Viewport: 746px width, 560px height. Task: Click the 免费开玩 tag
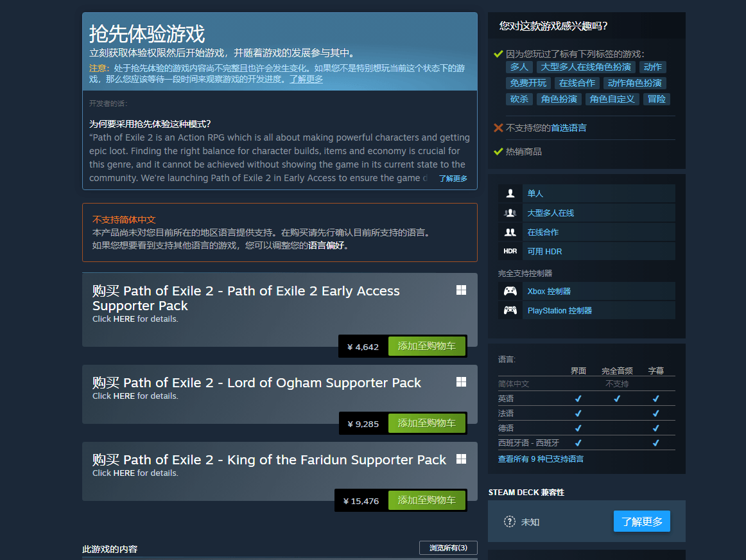point(528,83)
